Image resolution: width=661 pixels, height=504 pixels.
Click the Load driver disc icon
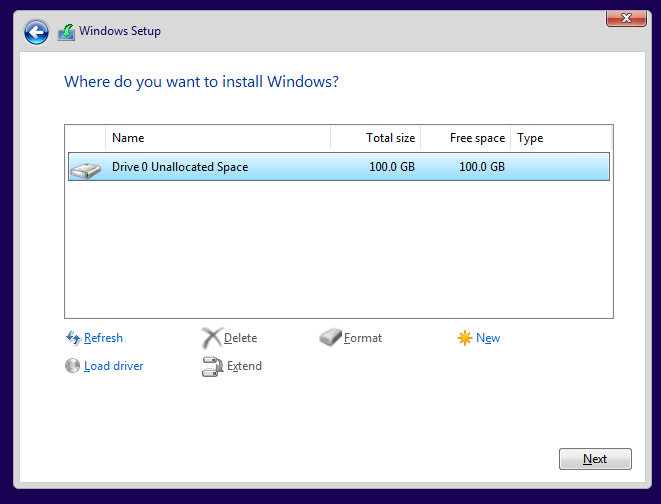coord(73,366)
